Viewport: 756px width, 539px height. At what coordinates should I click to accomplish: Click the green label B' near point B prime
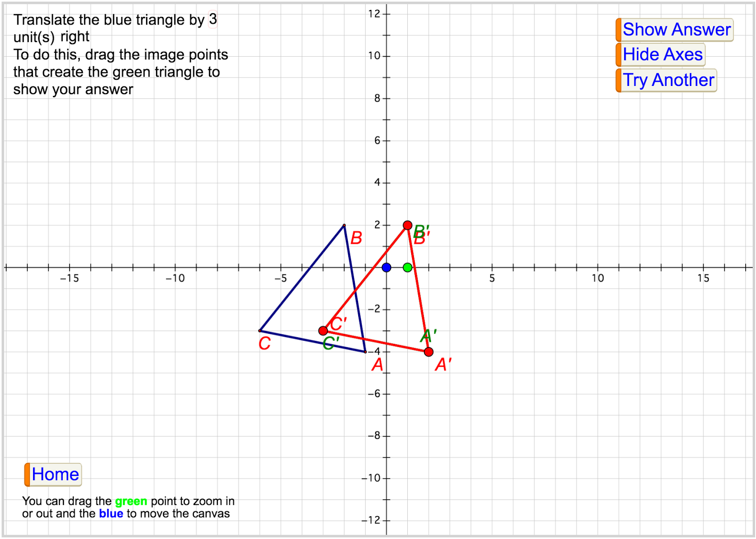(422, 231)
